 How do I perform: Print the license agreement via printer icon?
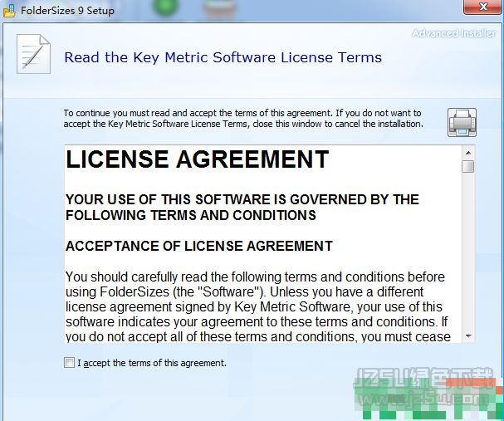pyautogui.click(x=462, y=122)
